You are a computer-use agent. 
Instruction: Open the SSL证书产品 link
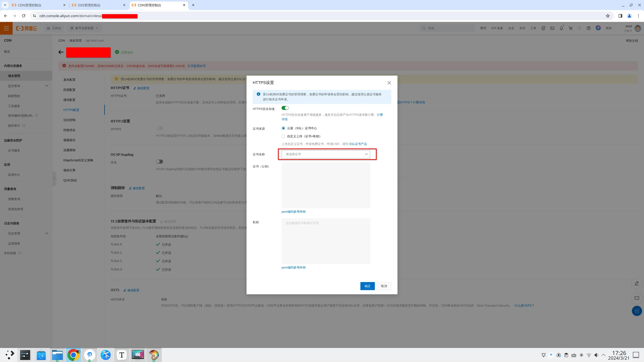coord(358,144)
